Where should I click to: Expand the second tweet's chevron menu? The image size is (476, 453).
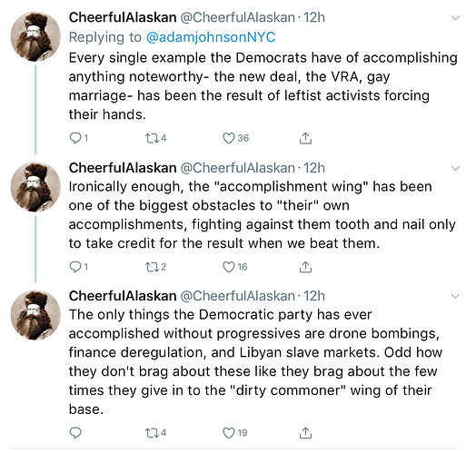coord(455,168)
